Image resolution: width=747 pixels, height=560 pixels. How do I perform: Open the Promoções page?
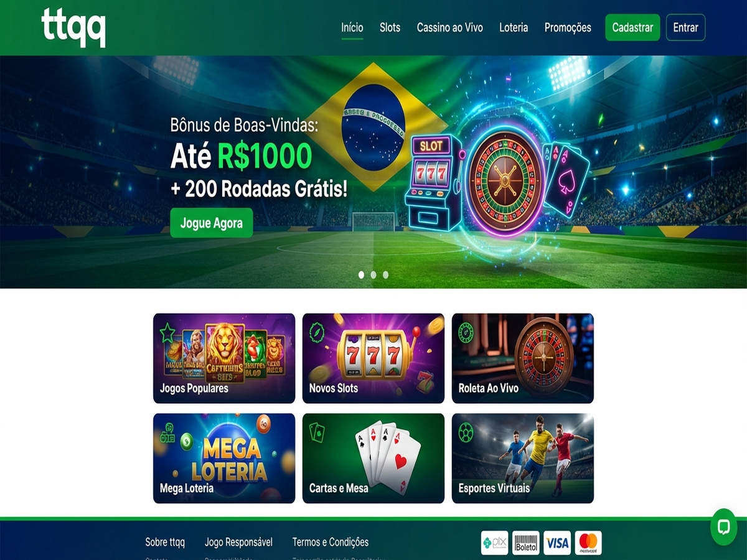click(568, 27)
